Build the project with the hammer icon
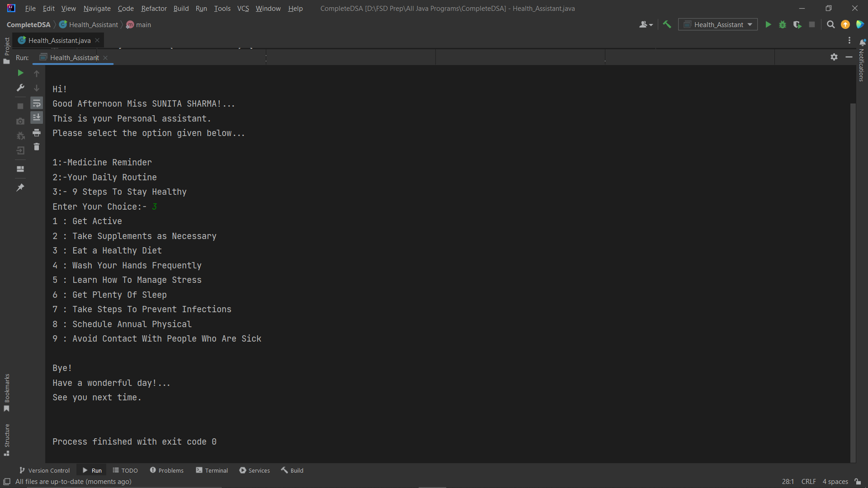The width and height of the screenshot is (868, 488). tap(667, 25)
